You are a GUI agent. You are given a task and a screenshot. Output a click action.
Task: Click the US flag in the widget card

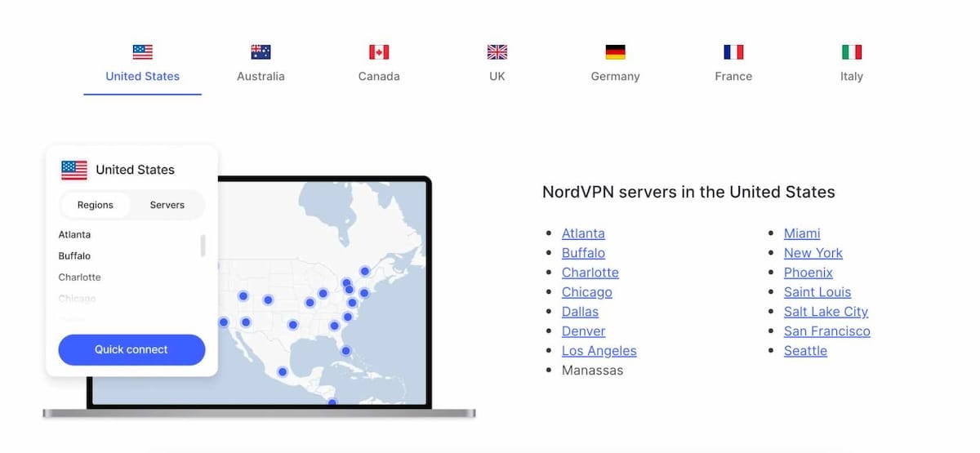pos(74,170)
